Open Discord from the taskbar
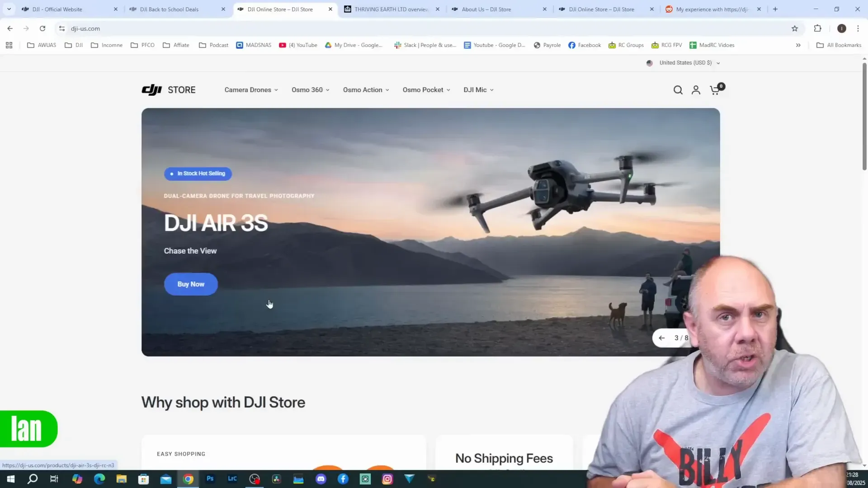 point(321,479)
